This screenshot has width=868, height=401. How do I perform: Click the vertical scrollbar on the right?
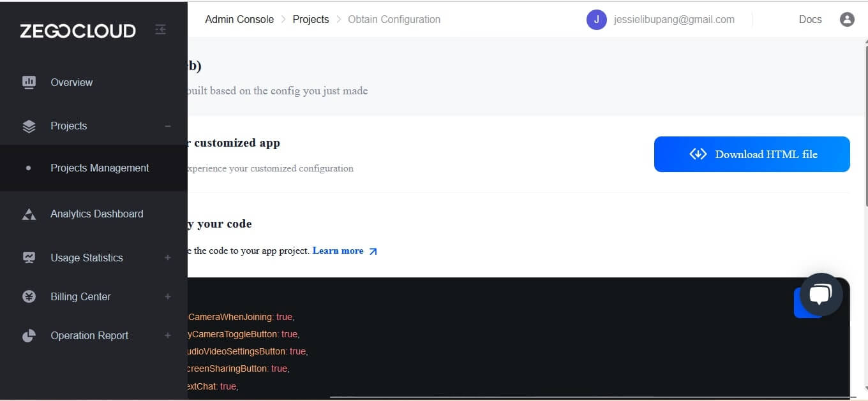(x=865, y=77)
